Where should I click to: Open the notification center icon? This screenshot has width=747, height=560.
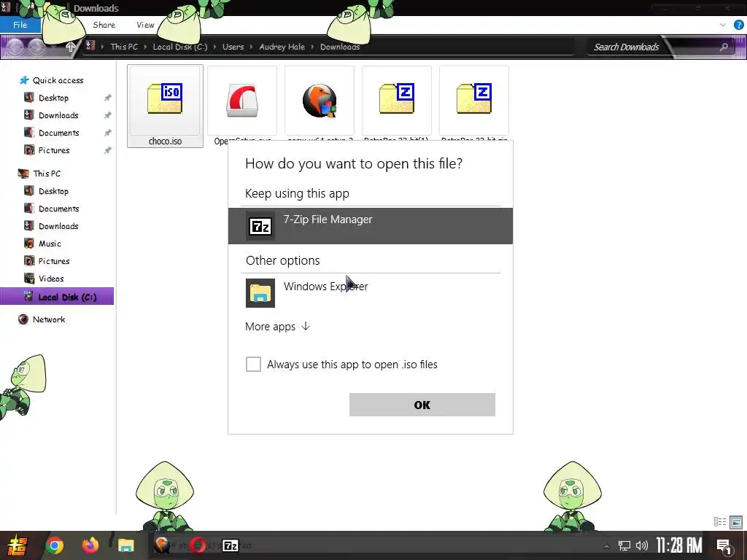point(724,547)
